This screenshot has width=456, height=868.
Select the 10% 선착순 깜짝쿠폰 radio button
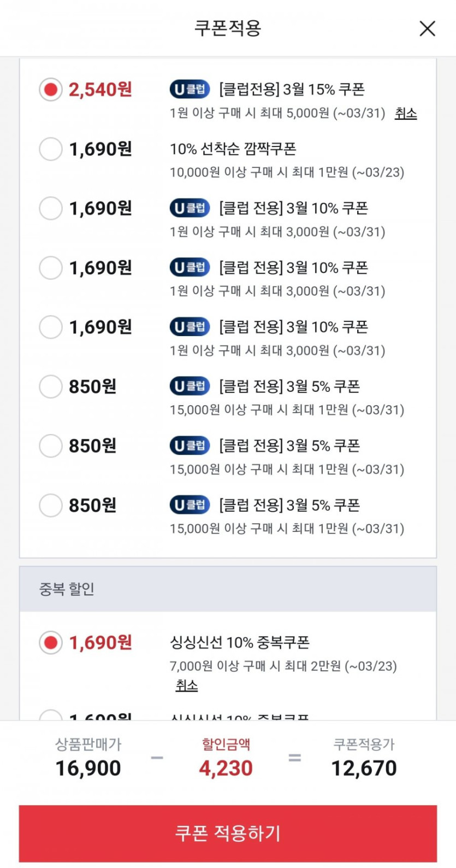click(51, 149)
